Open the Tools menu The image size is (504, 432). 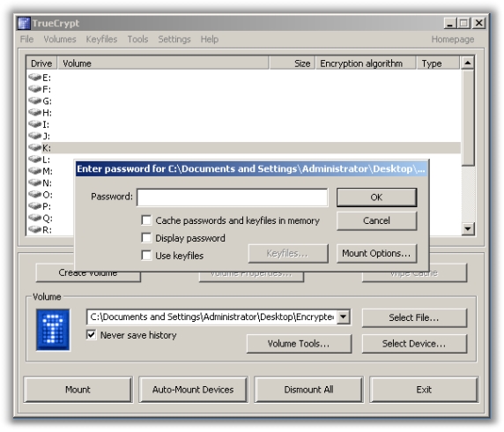click(x=137, y=40)
